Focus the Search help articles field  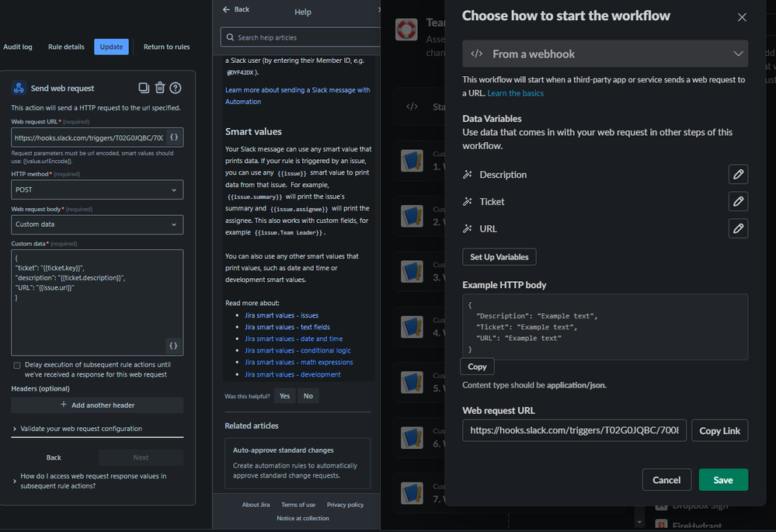[x=301, y=37]
